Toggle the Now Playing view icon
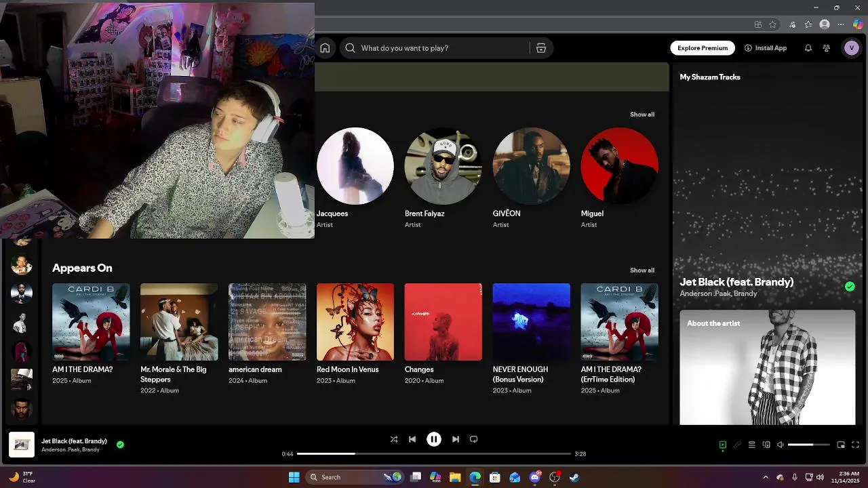Viewport: 868px width, 488px height. click(723, 445)
